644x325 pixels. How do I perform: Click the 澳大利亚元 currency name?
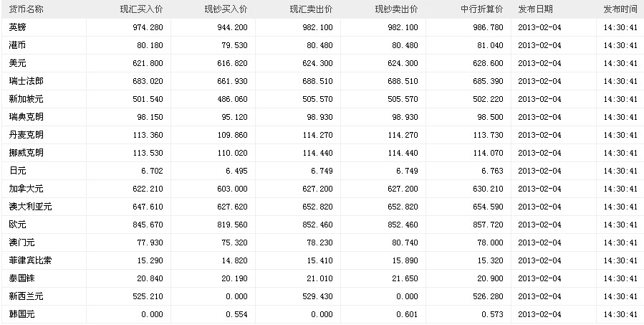pos(31,207)
